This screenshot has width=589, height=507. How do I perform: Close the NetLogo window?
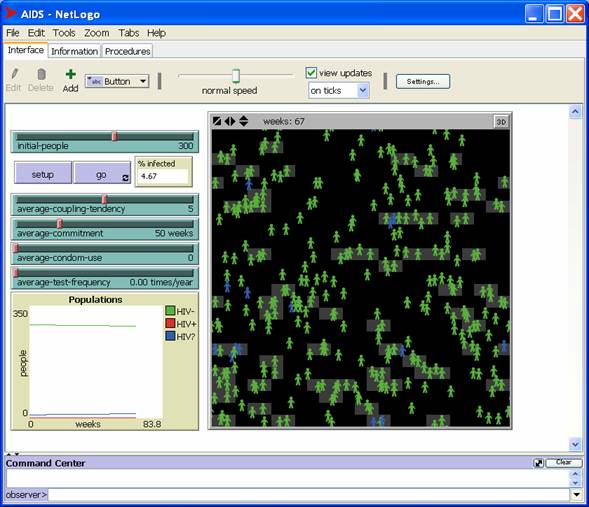(575, 14)
